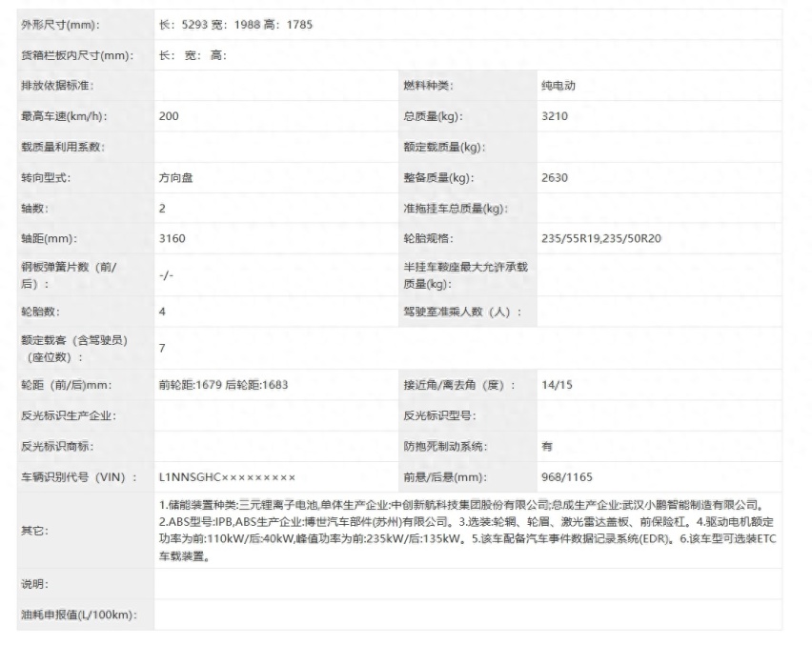Click the 轴距(mm) label
The height and width of the screenshot is (645, 812).
pos(49,238)
